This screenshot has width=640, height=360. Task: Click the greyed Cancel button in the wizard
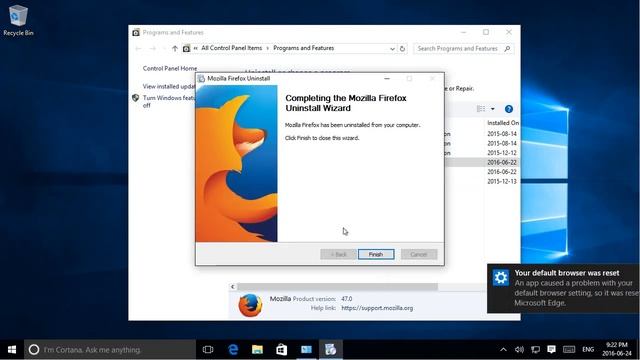click(x=419, y=254)
